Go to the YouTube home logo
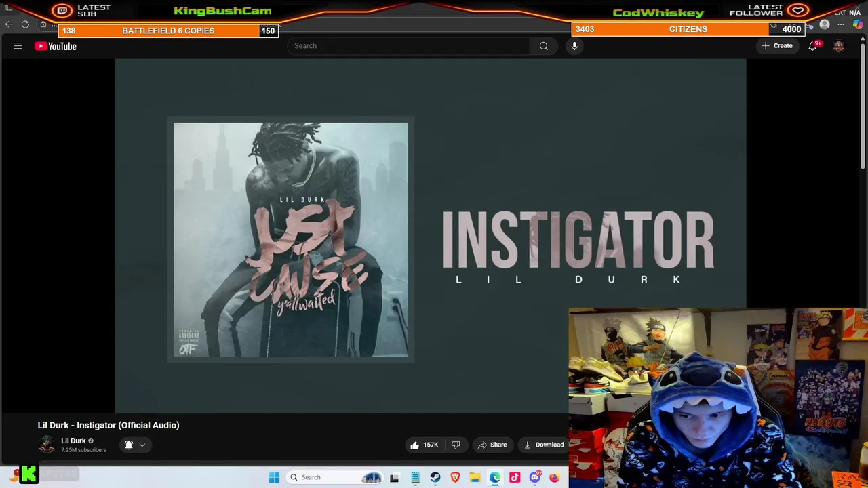 tap(56, 46)
